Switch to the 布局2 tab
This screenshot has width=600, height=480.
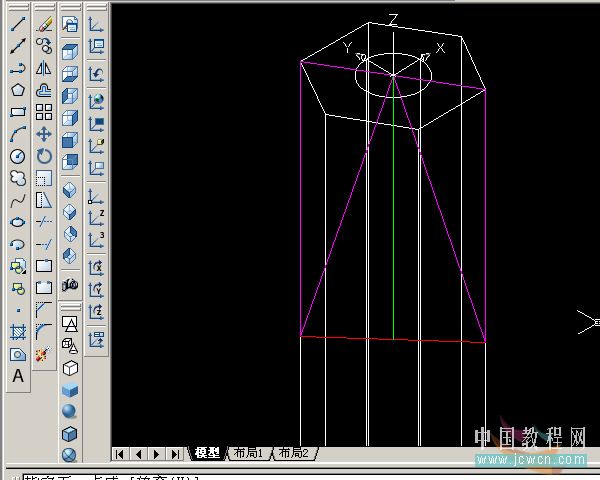tap(293, 453)
